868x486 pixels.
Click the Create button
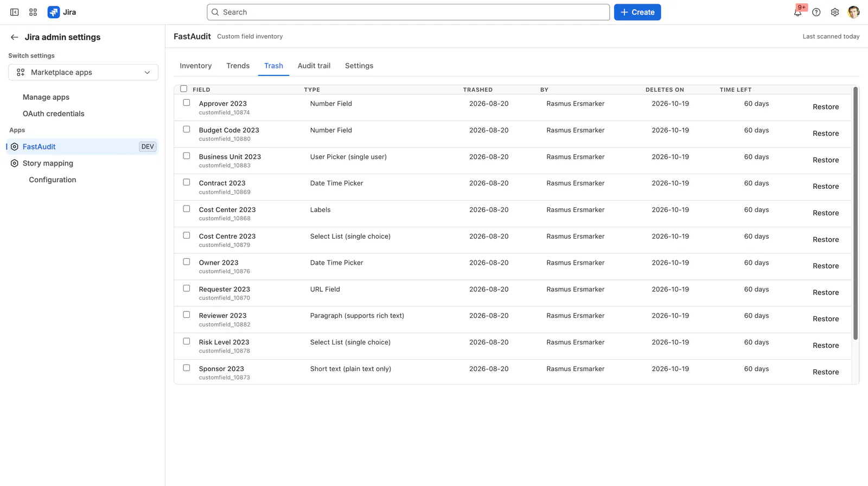coord(637,12)
